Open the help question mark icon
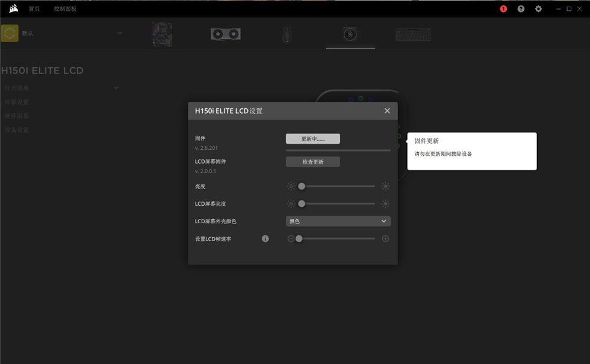The height and width of the screenshot is (364, 590). coord(521,8)
